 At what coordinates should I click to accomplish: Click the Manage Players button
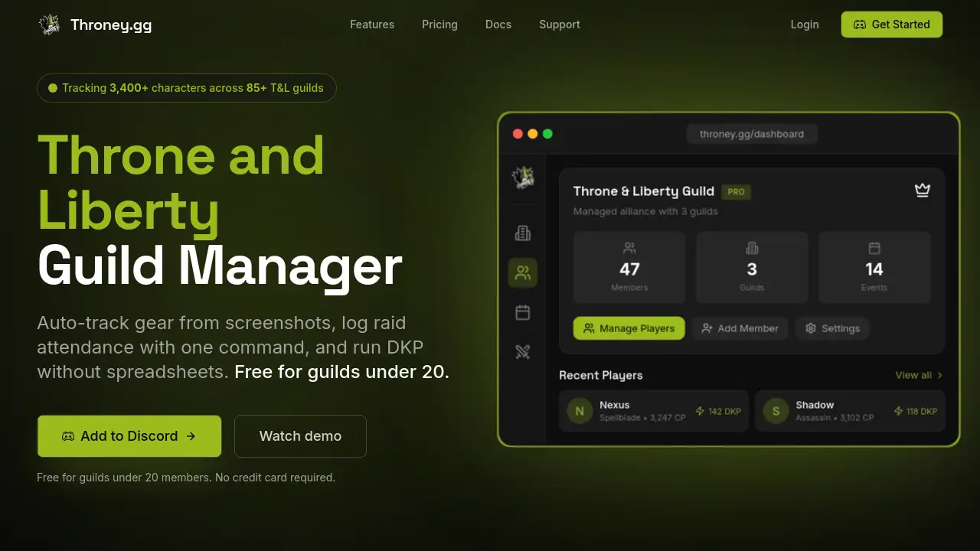coord(629,328)
